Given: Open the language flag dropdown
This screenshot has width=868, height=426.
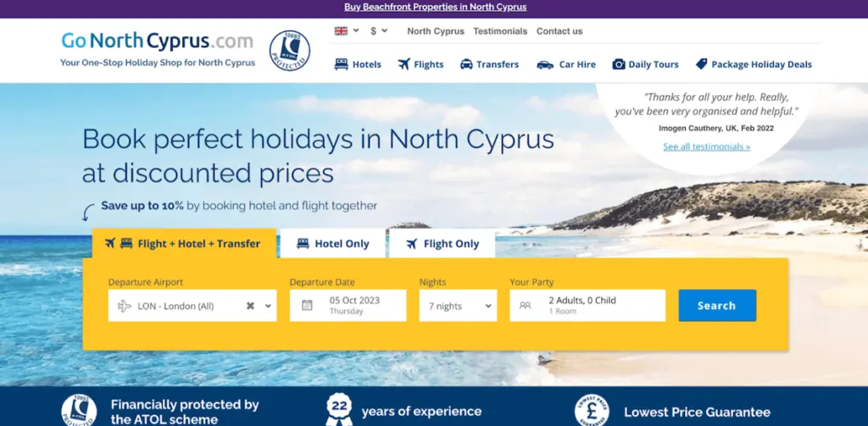Looking at the screenshot, I should click(x=347, y=31).
